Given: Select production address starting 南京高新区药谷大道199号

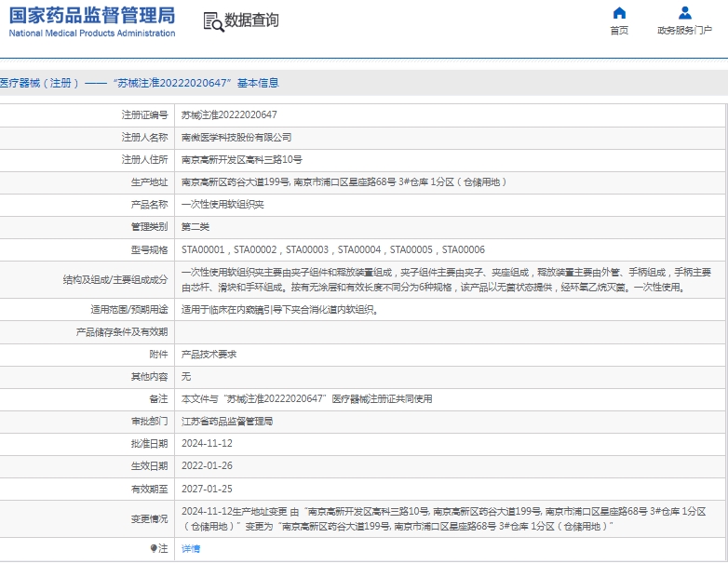Looking at the screenshot, I should point(344,182).
